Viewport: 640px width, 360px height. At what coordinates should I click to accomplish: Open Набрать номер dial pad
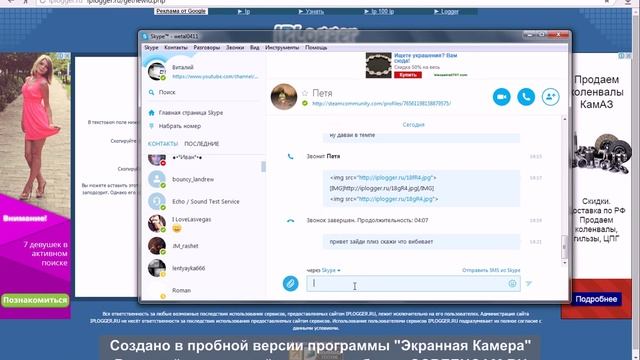click(180, 126)
